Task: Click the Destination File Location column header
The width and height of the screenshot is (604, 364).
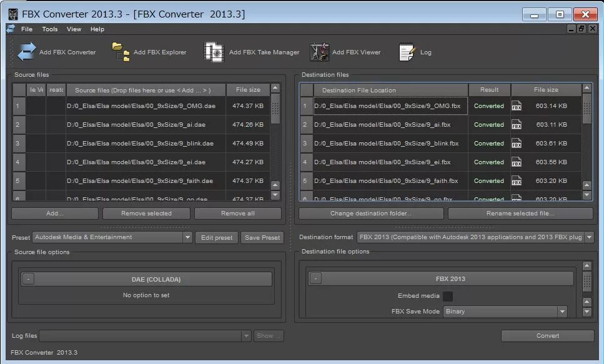Action: pos(390,90)
